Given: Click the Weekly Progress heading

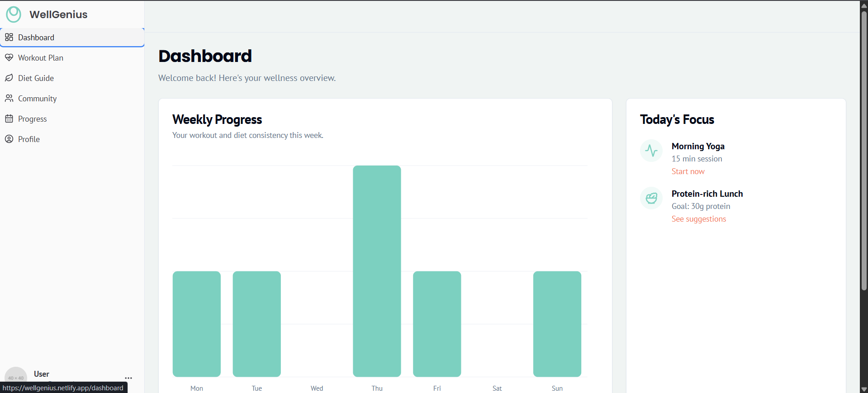Looking at the screenshot, I should (217, 119).
